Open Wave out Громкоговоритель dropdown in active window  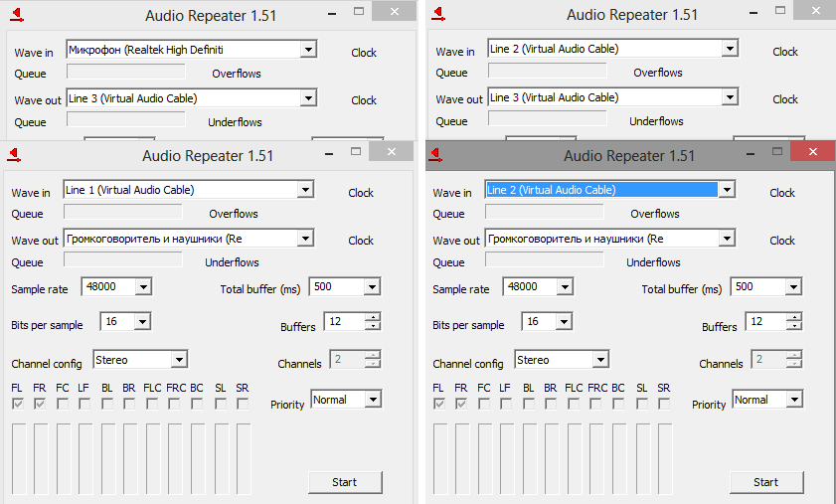(727, 239)
